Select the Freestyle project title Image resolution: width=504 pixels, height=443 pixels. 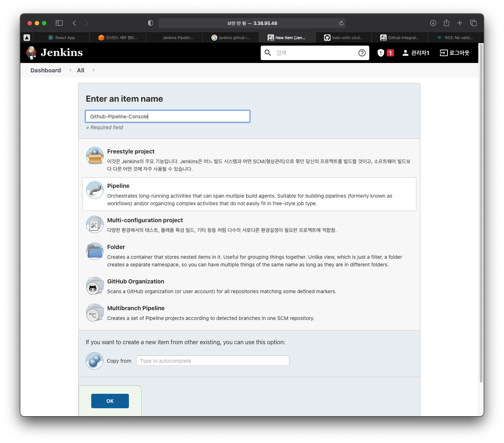click(x=131, y=151)
